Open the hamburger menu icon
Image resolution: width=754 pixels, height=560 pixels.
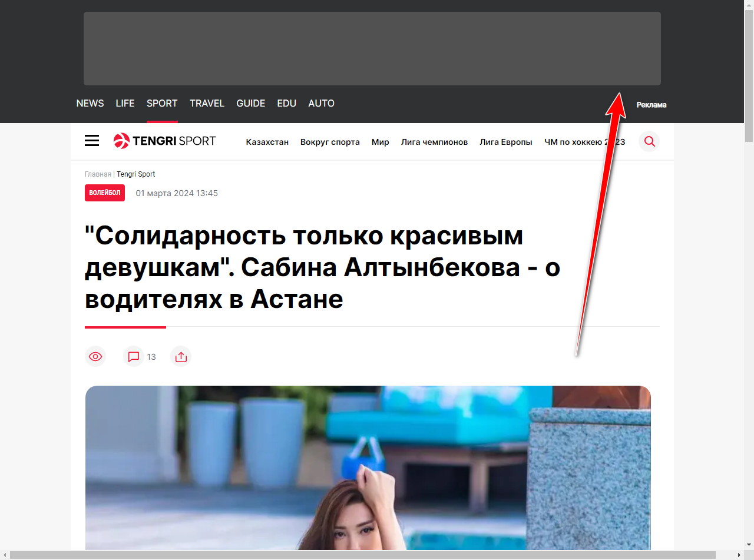coord(92,141)
